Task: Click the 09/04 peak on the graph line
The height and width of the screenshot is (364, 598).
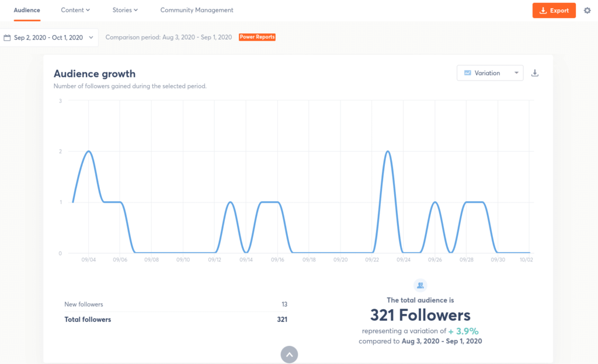Action: click(x=89, y=152)
